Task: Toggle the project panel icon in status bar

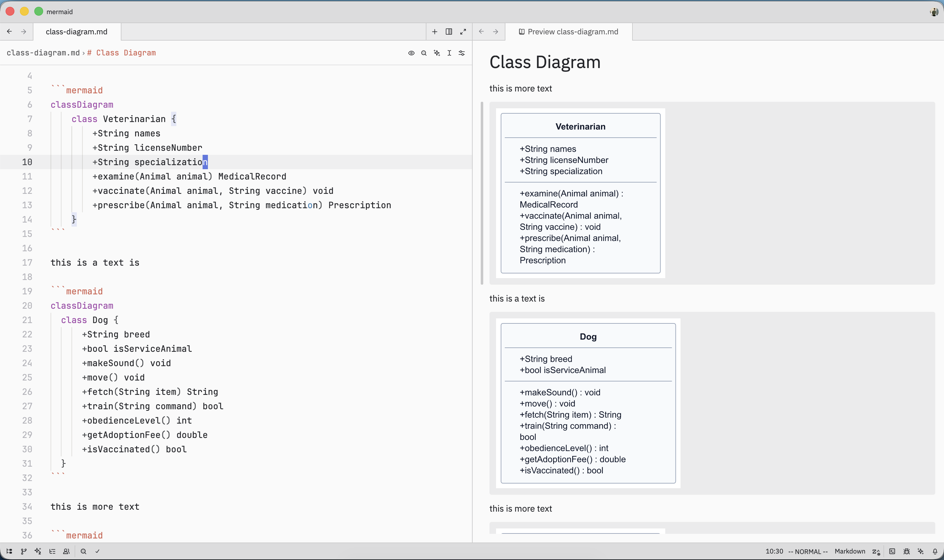Action: pyautogui.click(x=9, y=551)
